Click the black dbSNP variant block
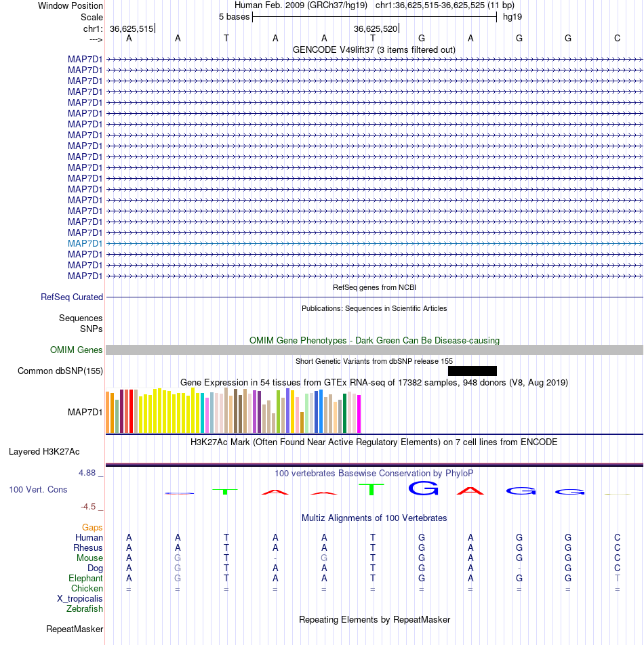Screen dimensions: 644x645 [472, 371]
